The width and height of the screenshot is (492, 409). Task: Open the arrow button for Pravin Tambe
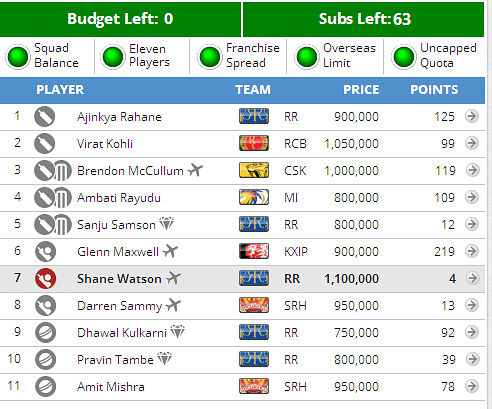(x=472, y=359)
